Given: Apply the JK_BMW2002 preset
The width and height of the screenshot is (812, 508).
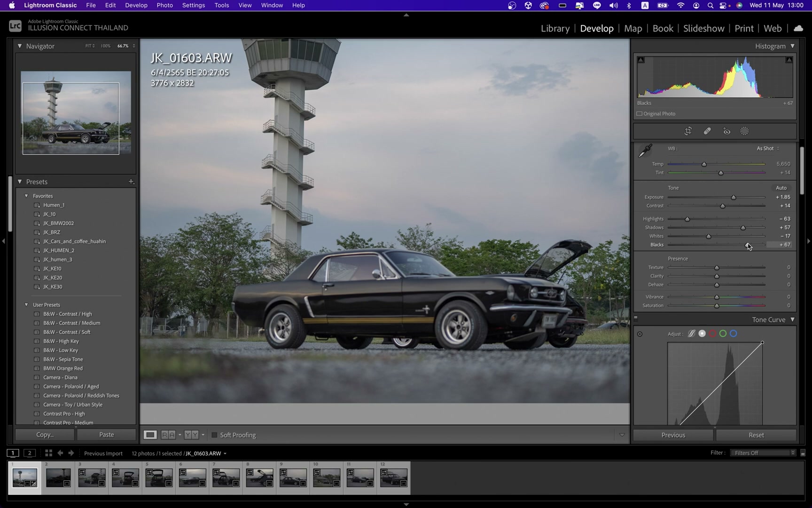Looking at the screenshot, I should [58, 223].
